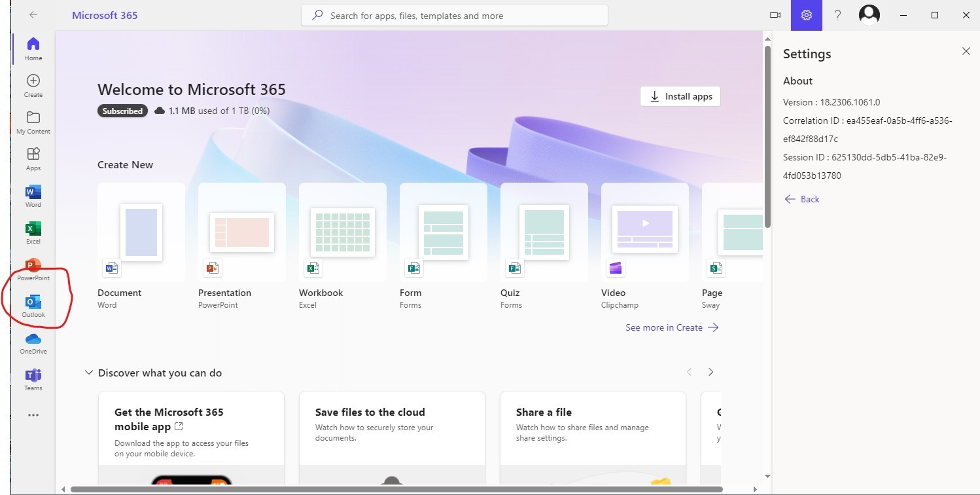The height and width of the screenshot is (495, 980).
Task: Click the Create New heading
Action: pos(125,165)
